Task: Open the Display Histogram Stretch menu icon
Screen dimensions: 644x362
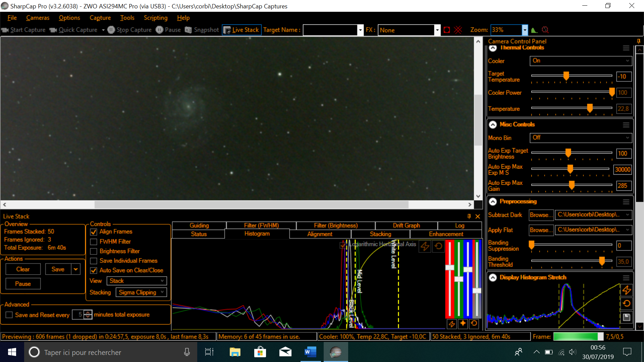Action: (626, 278)
